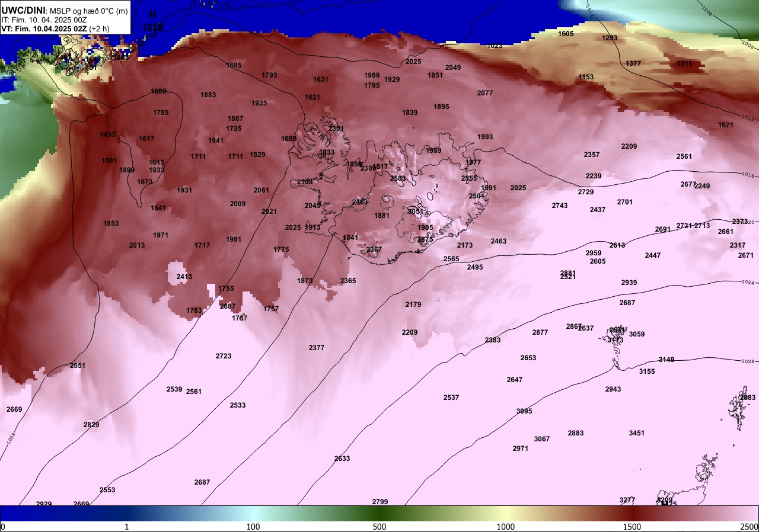Click the height value 1293
This screenshot has width=759, height=532.
pyautogui.click(x=610, y=38)
